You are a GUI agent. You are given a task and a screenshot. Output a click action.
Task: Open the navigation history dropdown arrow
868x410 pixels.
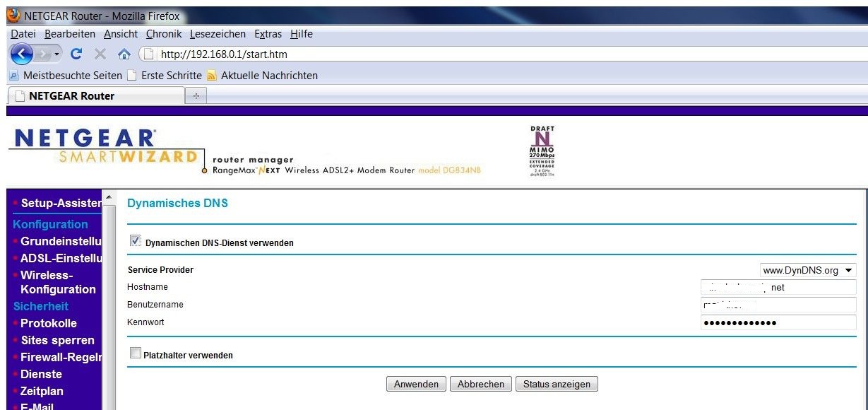57,54
